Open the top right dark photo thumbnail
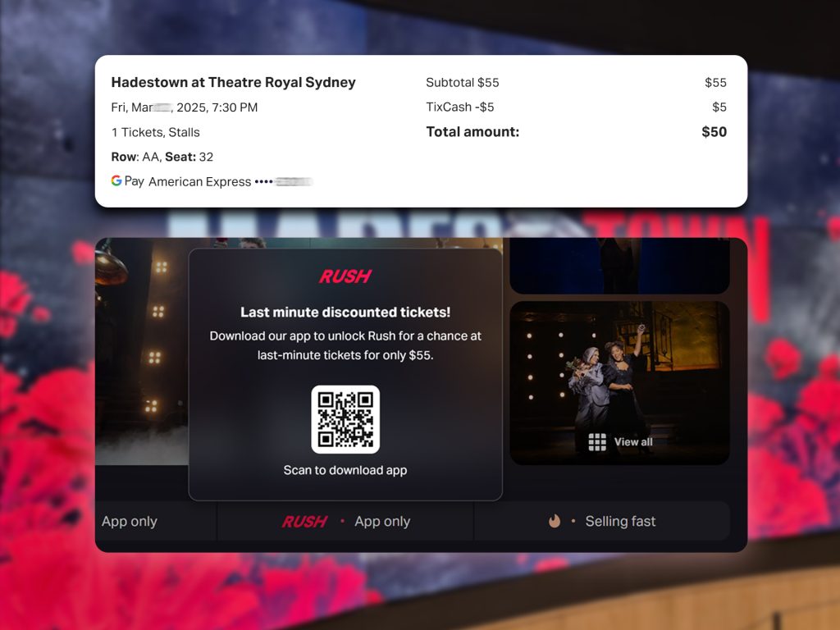The height and width of the screenshot is (630, 840). click(620, 266)
